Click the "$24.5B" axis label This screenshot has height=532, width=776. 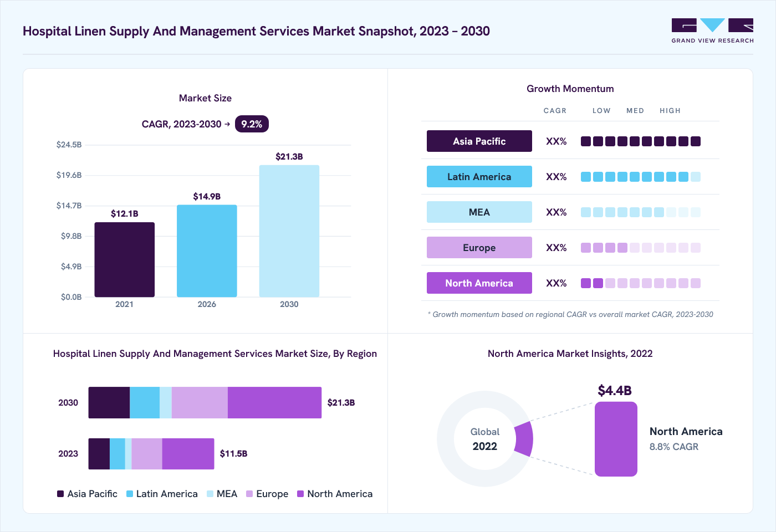point(69,145)
